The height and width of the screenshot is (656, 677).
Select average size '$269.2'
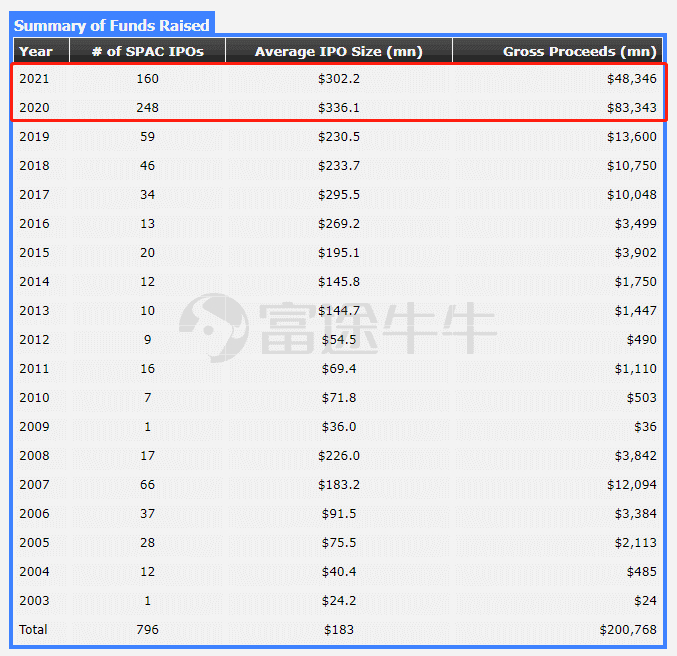click(x=339, y=223)
